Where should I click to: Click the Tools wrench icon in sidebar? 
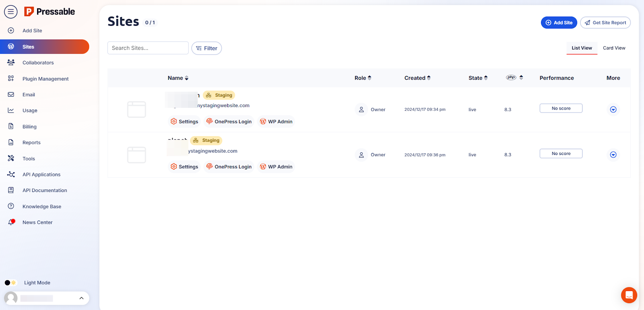pyautogui.click(x=11, y=158)
